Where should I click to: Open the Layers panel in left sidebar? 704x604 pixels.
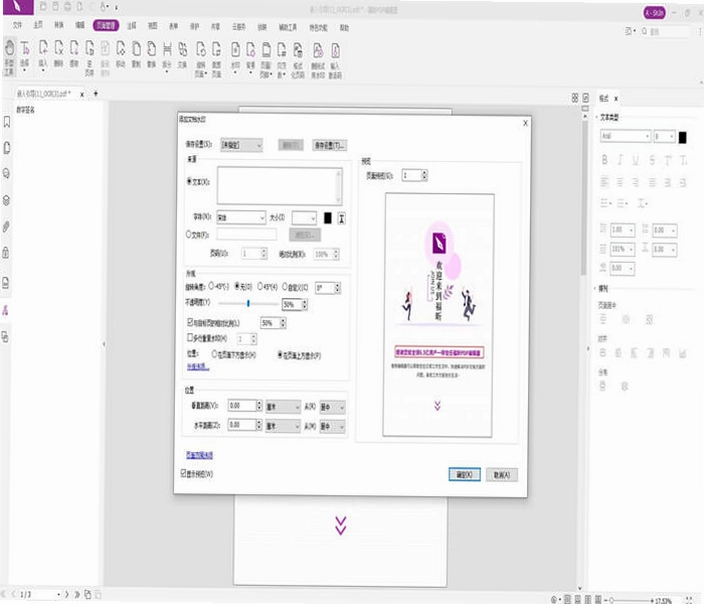[x=7, y=200]
